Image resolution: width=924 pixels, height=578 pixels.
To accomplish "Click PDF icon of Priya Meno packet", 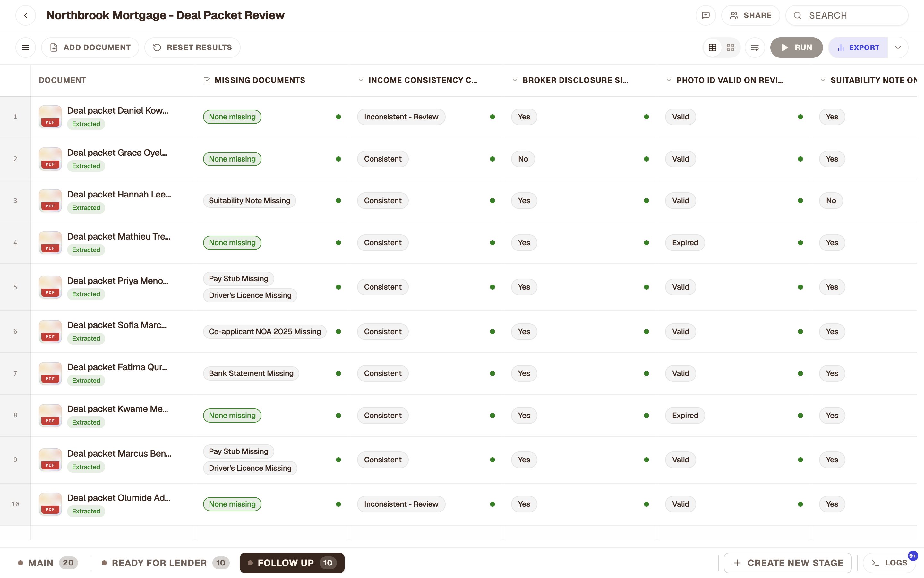I will click(x=50, y=287).
